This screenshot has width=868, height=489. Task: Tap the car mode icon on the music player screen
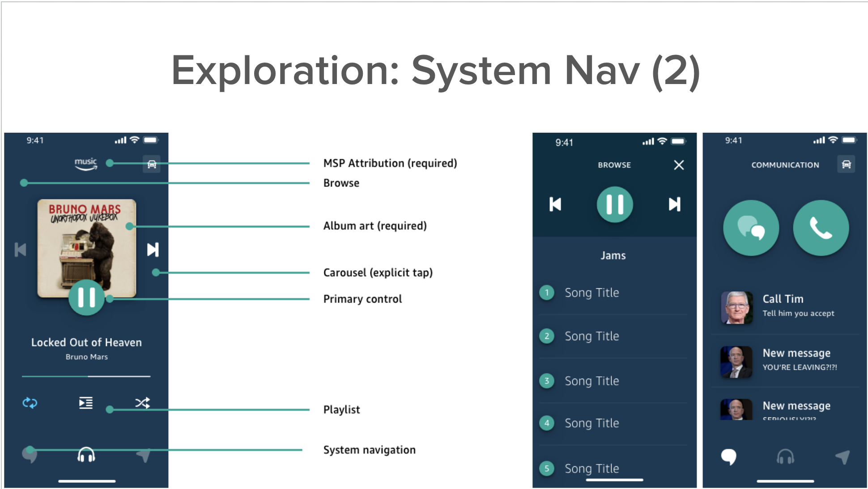pyautogui.click(x=152, y=164)
